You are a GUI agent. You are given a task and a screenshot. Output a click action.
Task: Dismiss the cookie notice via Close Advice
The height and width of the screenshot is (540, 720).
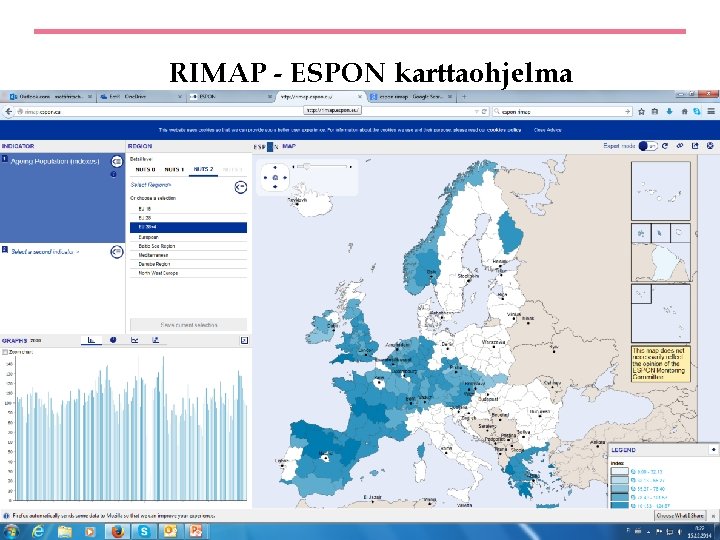(548, 130)
